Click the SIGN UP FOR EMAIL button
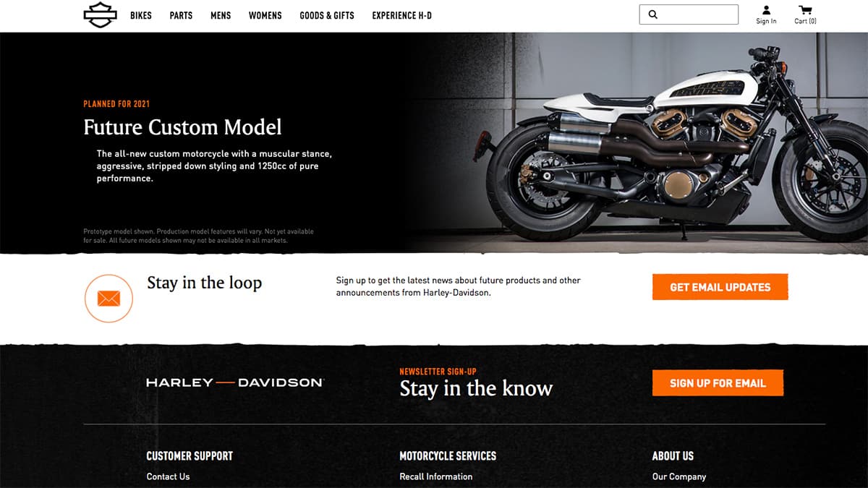 click(x=718, y=383)
